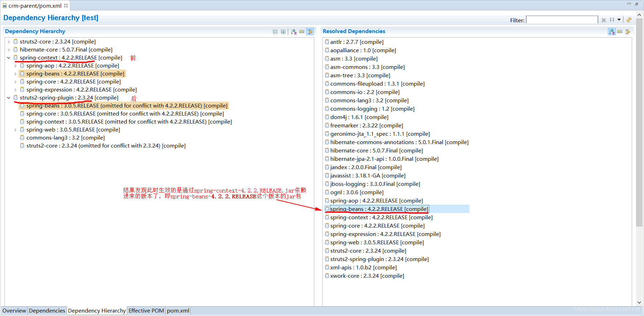Expand the spring-beans : 4.2.2.RELEASE child node

point(15,74)
